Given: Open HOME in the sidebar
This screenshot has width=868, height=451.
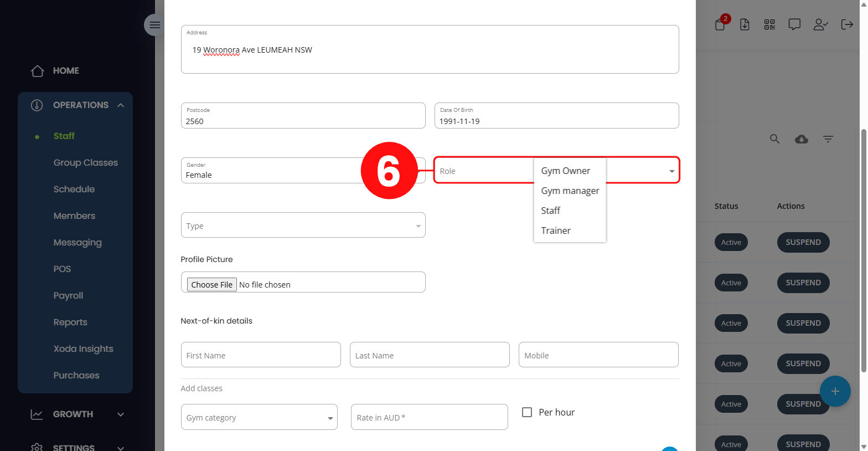Looking at the screenshot, I should pos(66,71).
